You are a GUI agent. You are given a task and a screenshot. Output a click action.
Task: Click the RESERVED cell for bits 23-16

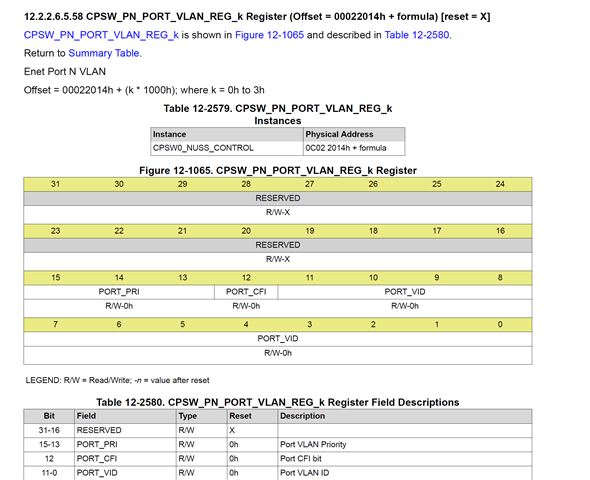click(x=278, y=245)
